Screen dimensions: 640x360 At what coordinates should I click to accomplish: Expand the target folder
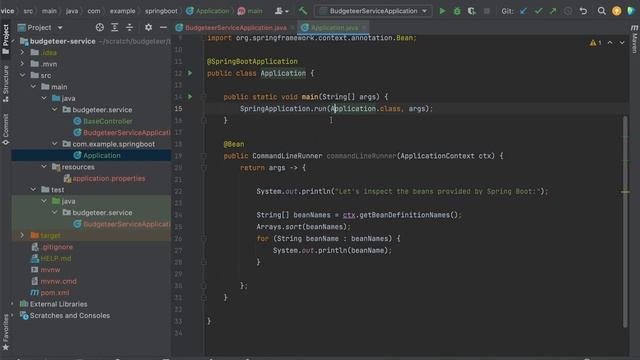22,236
